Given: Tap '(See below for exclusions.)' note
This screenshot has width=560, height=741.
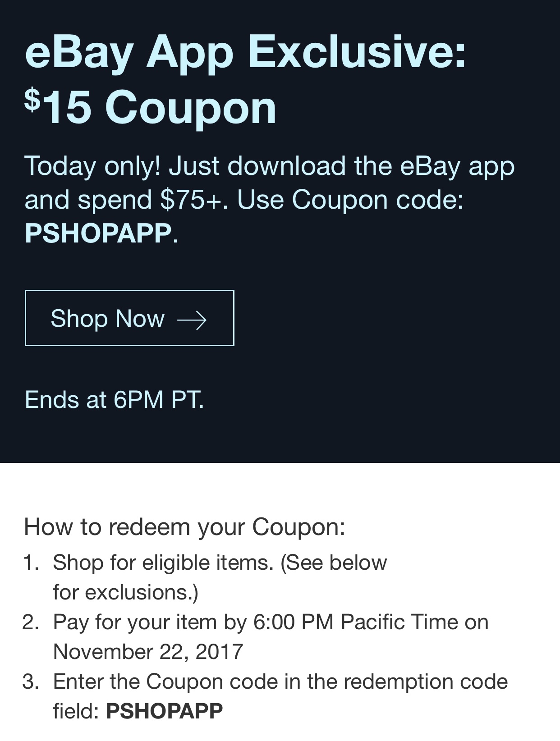Looking at the screenshot, I should (220, 577).
